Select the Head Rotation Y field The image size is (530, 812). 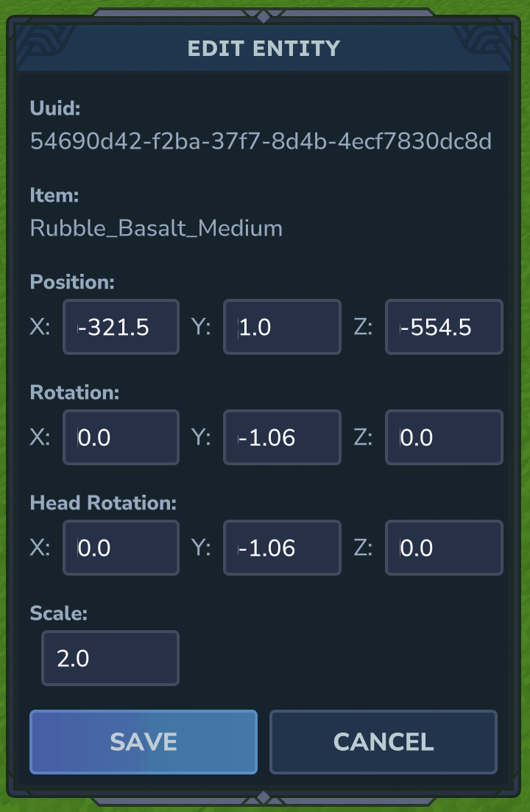(282, 548)
